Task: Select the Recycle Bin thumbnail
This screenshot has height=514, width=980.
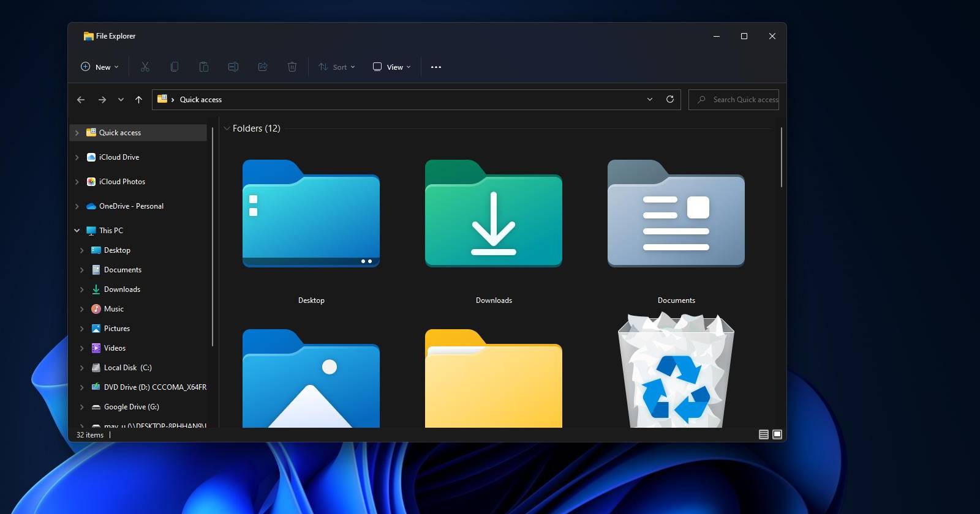Action: (676, 370)
